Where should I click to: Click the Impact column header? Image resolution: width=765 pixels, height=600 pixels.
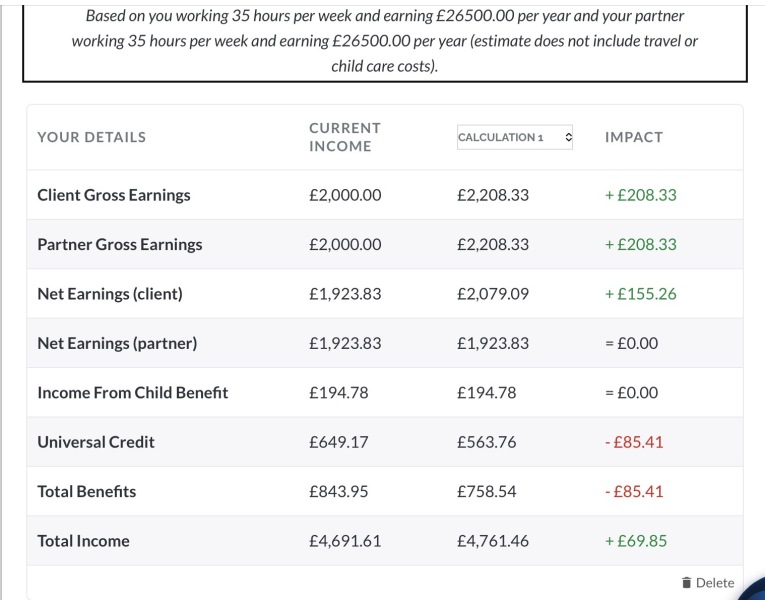click(634, 137)
